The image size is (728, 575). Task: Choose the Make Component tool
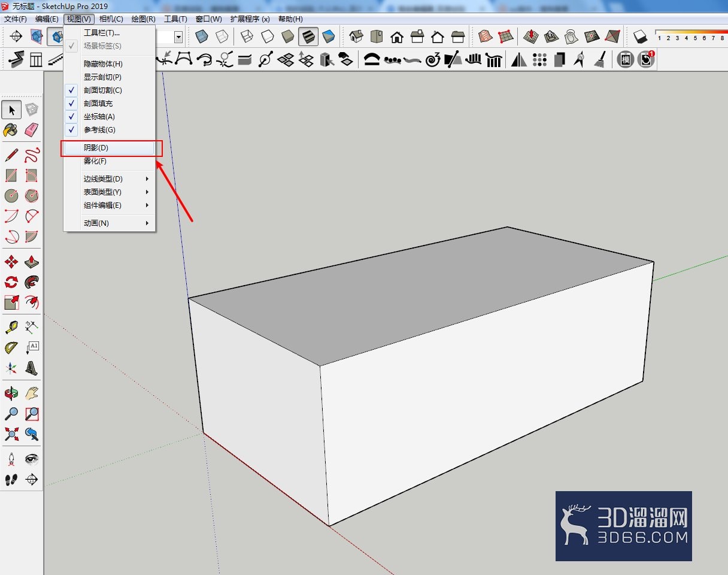(x=32, y=110)
